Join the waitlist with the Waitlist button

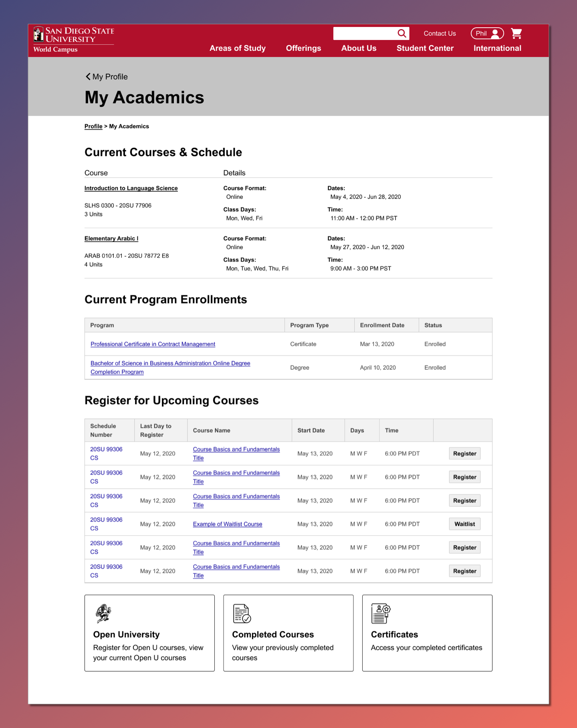click(x=465, y=524)
